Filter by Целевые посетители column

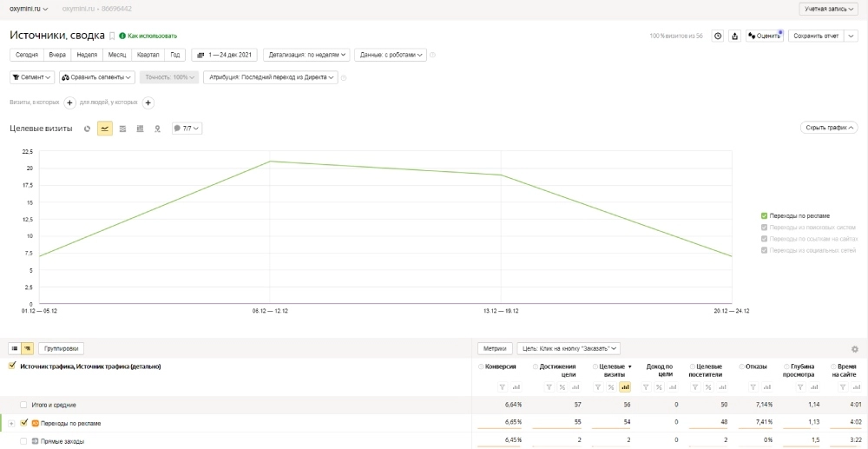(696, 387)
